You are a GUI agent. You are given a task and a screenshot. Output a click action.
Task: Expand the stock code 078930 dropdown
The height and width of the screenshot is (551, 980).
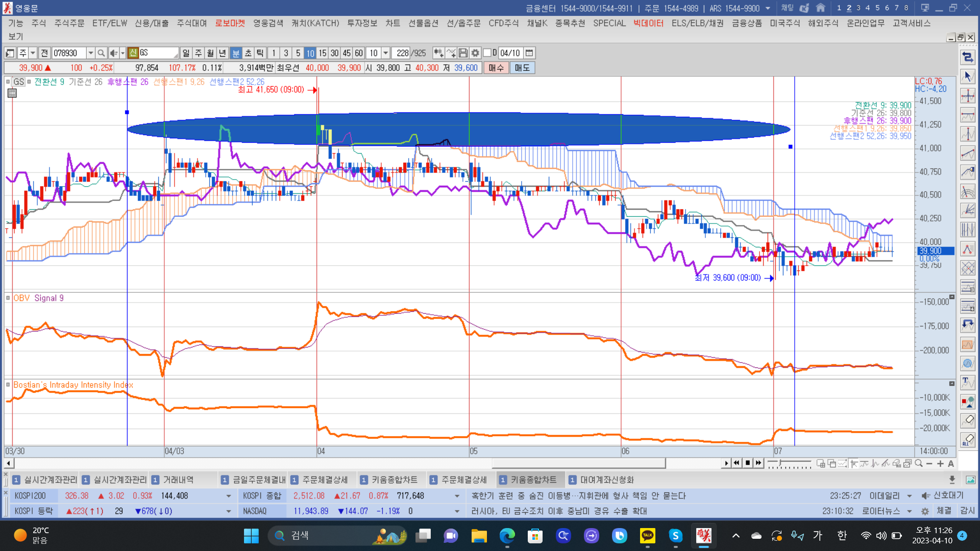tap(90, 53)
